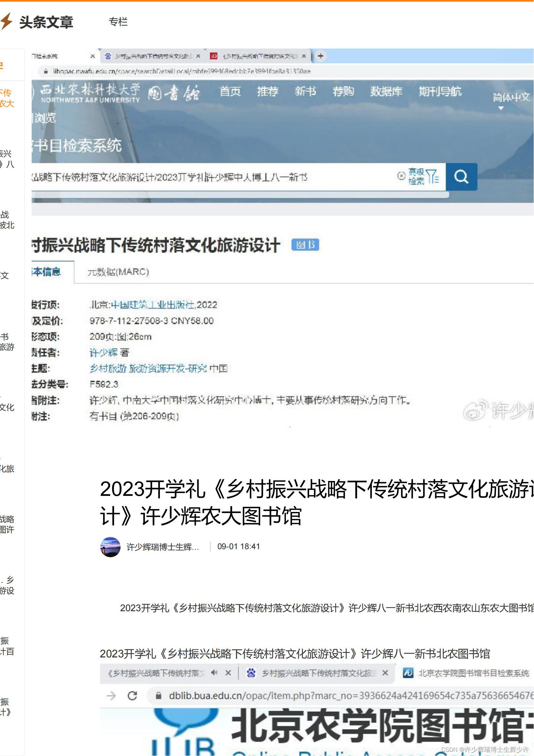Open 首页 in the library navigation
Image resolution: width=534 pixels, height=756 pixels.
(230, 91)
